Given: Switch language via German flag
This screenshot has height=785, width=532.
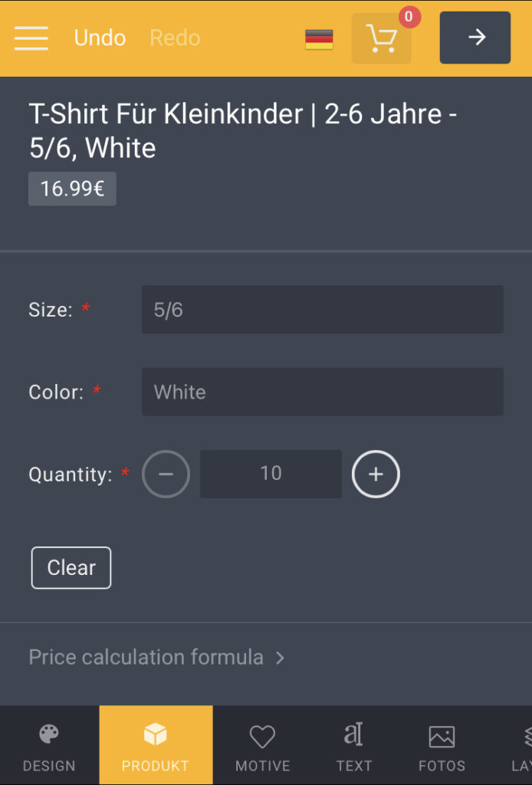Looking at the screenshot, I should [319, 39].
